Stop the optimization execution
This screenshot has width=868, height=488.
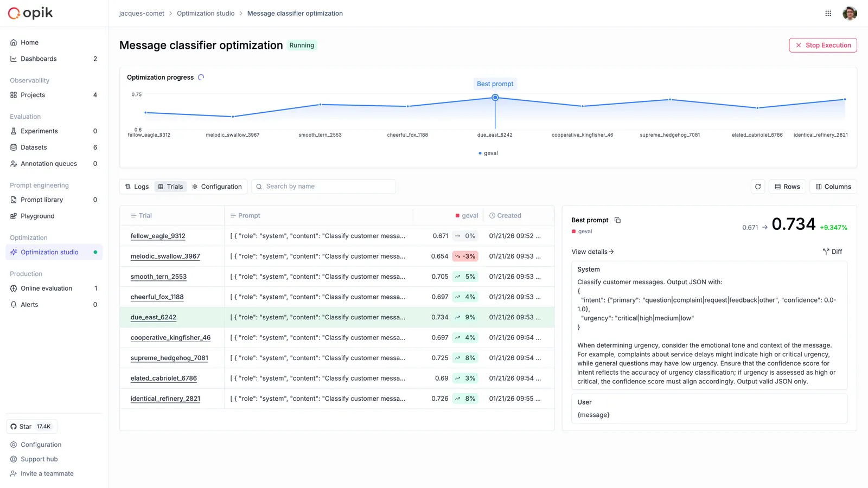(x=823, y=46)
